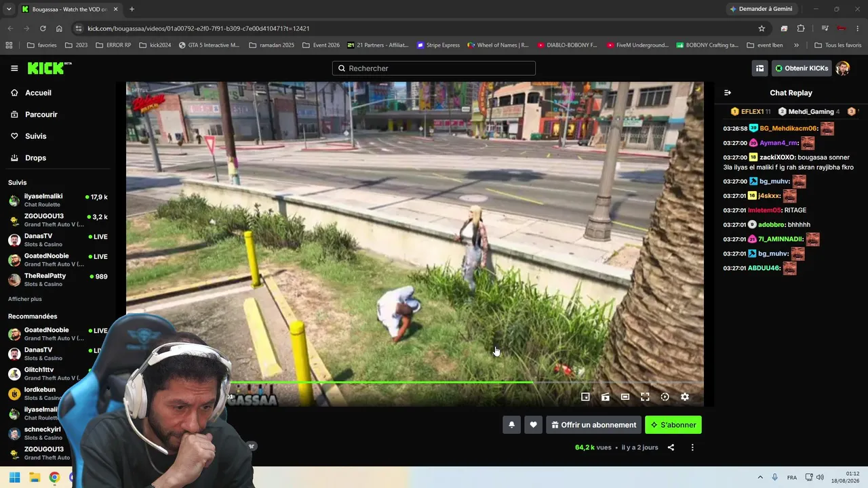This screenshot has height=488, width=868.
Task: Go to browser home page
Action: point(59,28)
